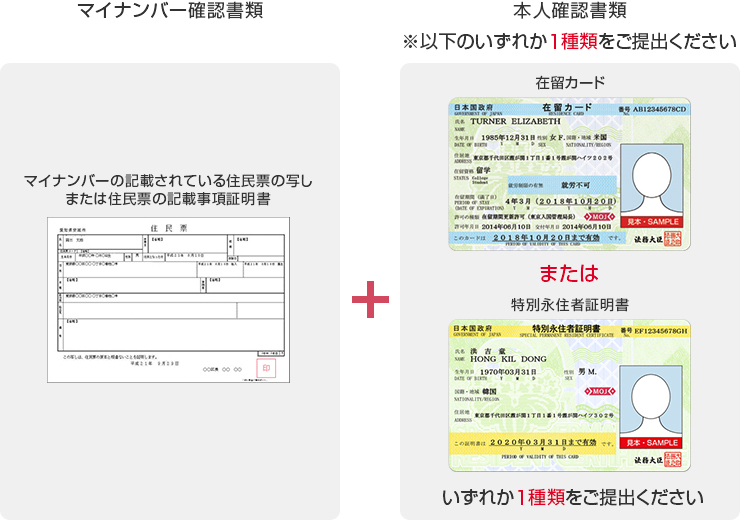Click the 法務大臣 red seal on 在留カード
This screenshot has width=740, height=520.
(673, 238)
